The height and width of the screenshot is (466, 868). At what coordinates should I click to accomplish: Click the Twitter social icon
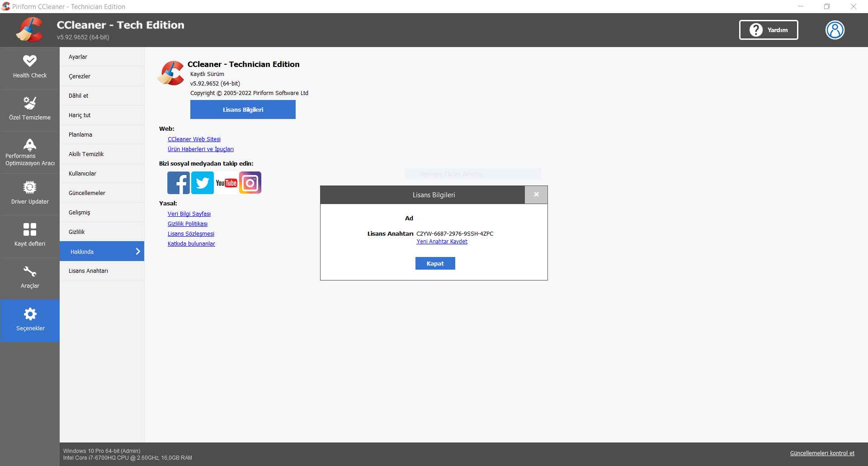point(203,183)
